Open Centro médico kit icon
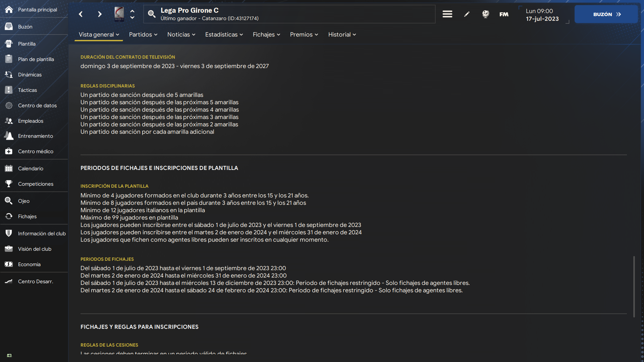The width and height of the screenshot is (644, 362). (9, 151)
